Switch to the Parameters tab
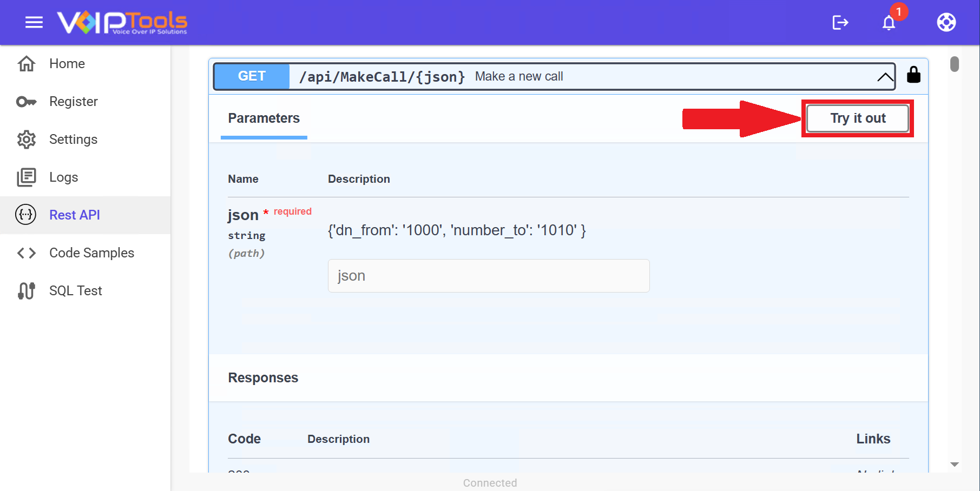The height and width of the screenshot is (491, 980). pyautogui.click(x=264, y=118)
